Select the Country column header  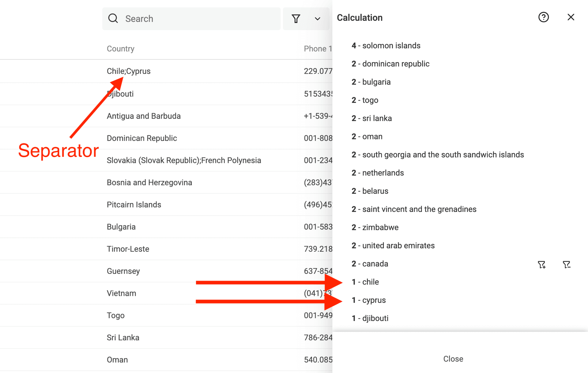pyautogui.click(x=120, y=48)
